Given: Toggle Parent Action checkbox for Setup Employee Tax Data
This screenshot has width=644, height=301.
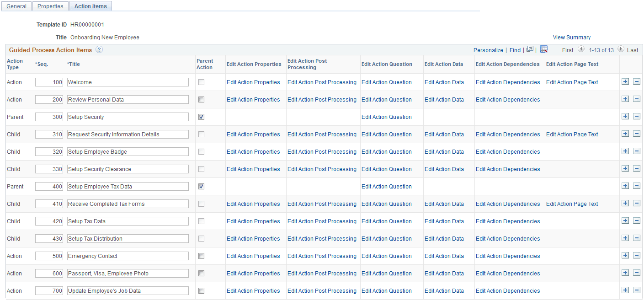Looking at the screenshot, I should click(202, 186).
